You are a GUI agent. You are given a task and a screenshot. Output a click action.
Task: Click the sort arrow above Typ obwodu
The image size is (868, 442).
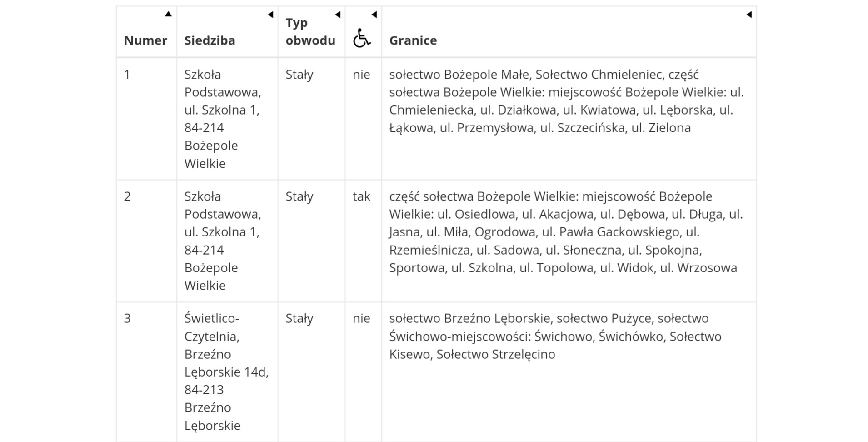point(338,15)
